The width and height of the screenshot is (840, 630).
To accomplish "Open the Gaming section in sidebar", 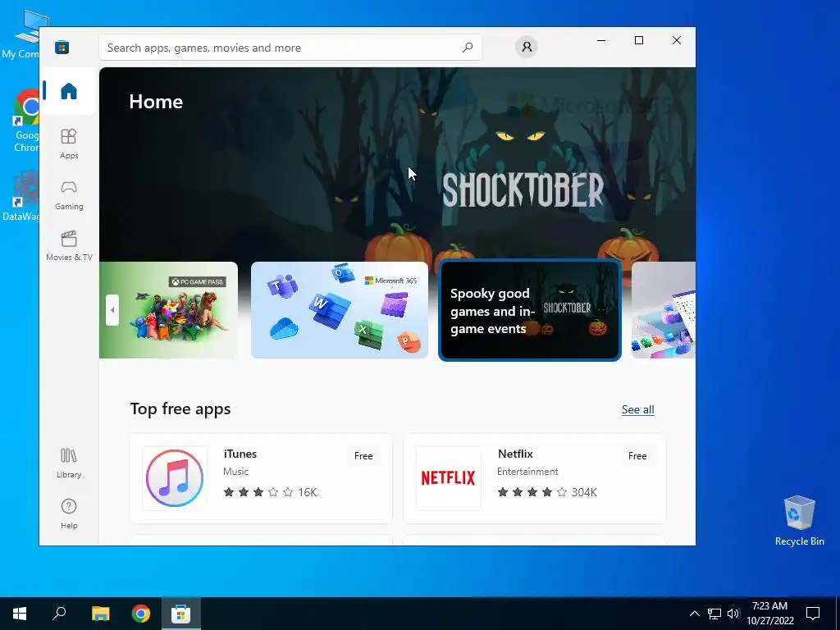I will 69,195.
